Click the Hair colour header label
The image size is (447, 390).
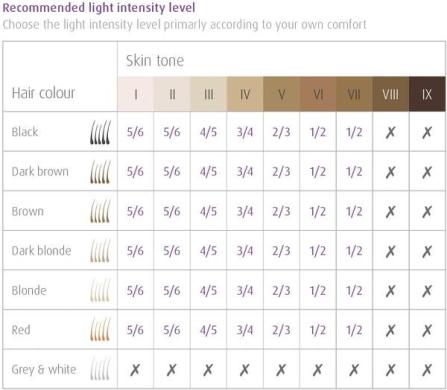point(43,93)
